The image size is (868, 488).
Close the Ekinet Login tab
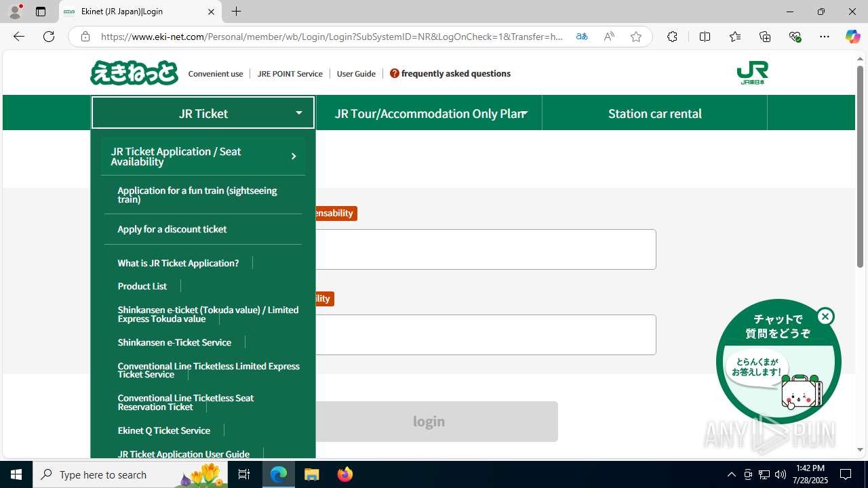[211, 12]
